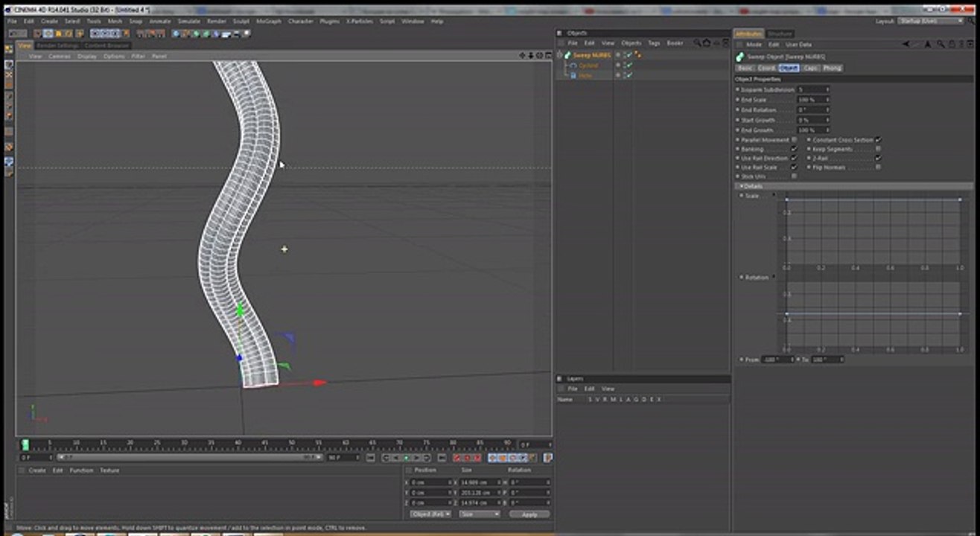980x536 pixels.
Task: Open the MoGraph menu
Action: [x=269, y=21]
